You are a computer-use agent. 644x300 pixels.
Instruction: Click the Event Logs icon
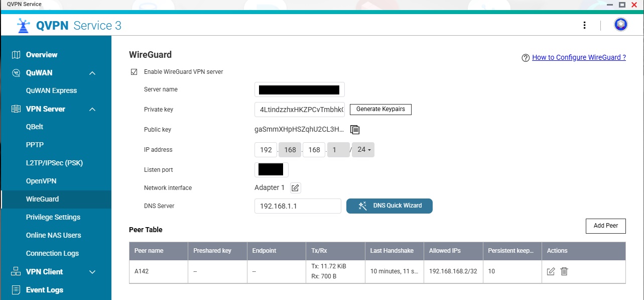click(x=16, y=290)
